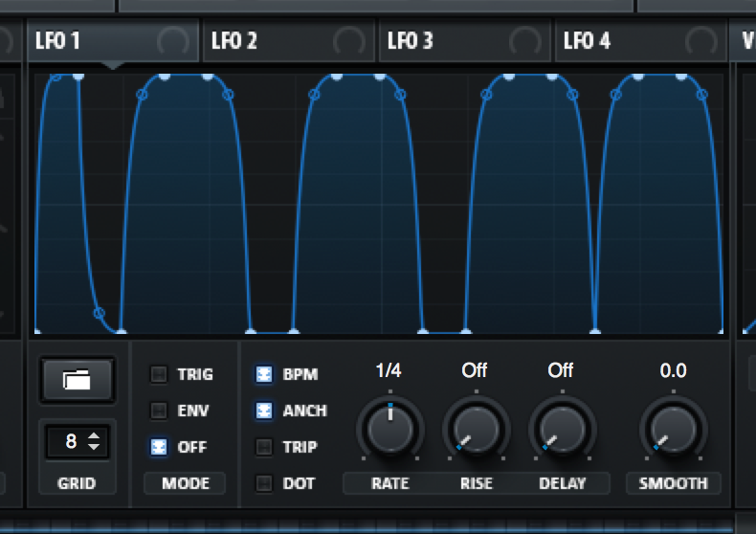Click the DELAY knob
Image resolution: width=756 pixels, height=534 pixels.
(x=562, y=429)
